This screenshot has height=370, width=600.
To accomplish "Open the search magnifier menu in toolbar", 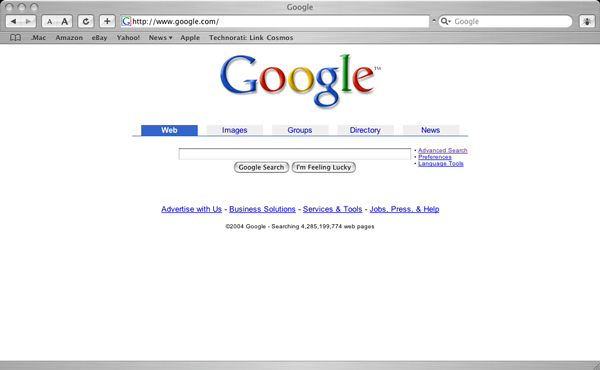I will point(446,21).
